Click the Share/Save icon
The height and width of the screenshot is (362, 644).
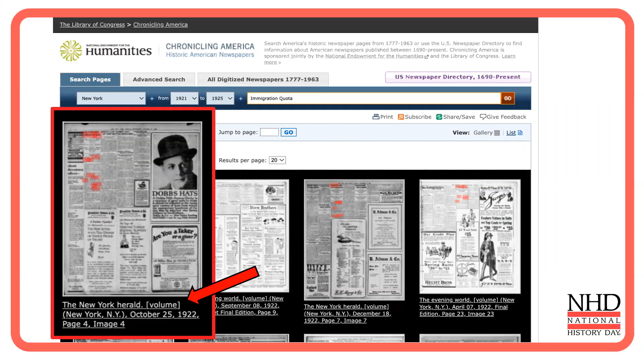pyautogui.click(x=439, y=117)
